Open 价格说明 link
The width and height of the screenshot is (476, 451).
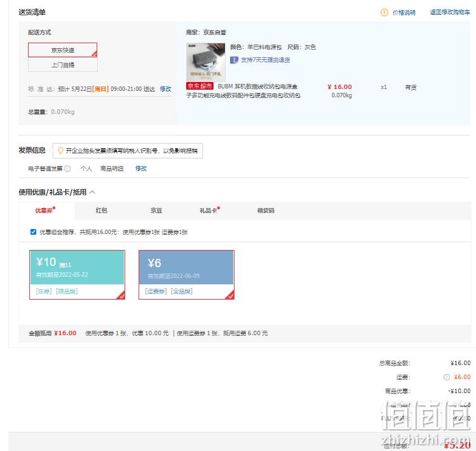[404, 13]
